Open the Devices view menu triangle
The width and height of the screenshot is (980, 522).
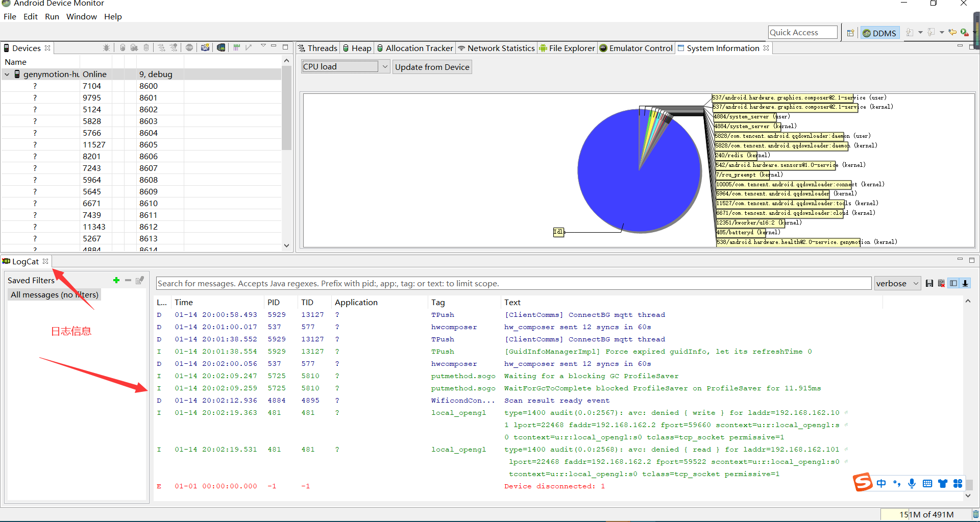click(263, 46)
